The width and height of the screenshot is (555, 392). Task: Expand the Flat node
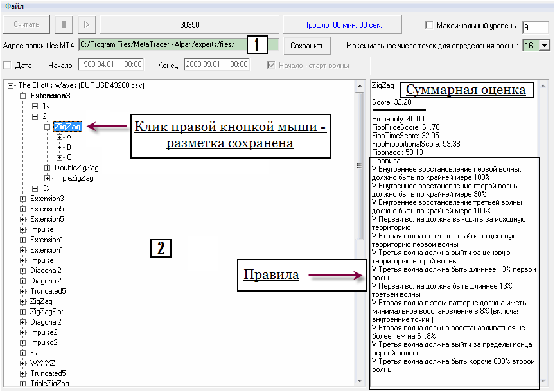coord(22,353)
